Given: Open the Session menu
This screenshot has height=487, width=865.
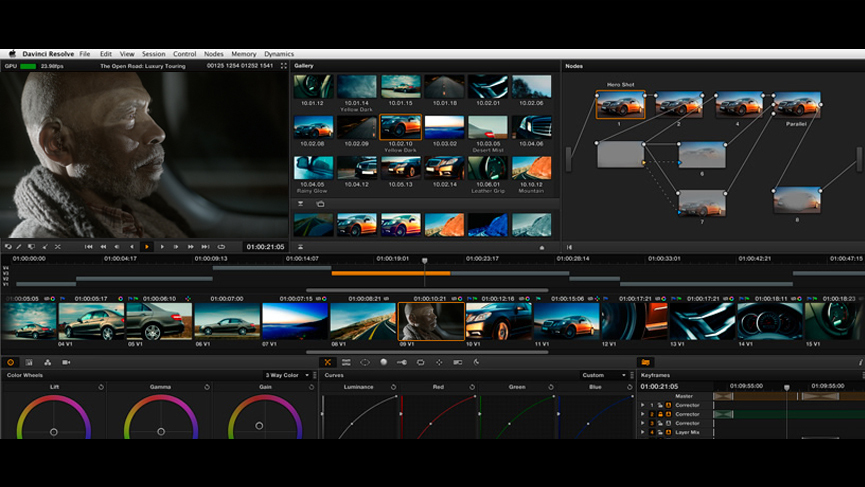Looking at the screenshot, I should click(x=153, y=54).
